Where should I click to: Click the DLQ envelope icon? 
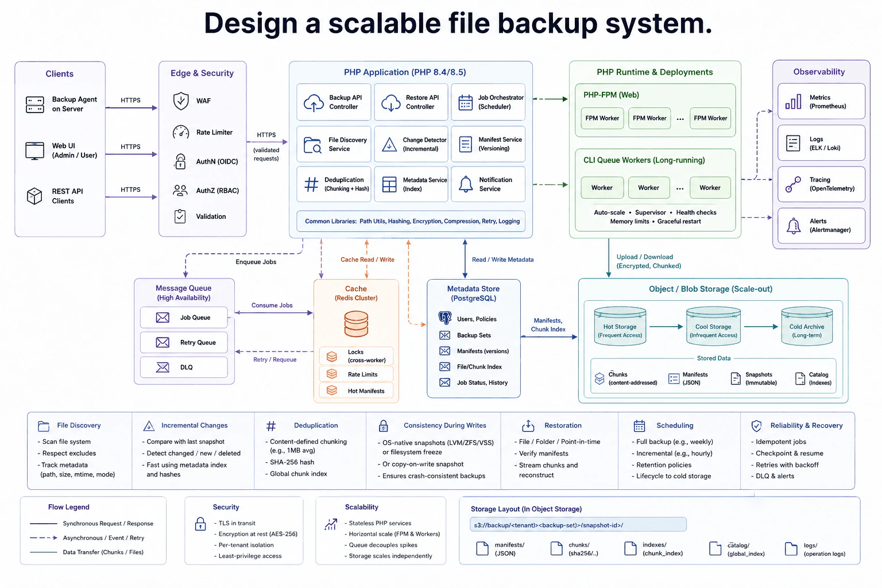(163, 367)
